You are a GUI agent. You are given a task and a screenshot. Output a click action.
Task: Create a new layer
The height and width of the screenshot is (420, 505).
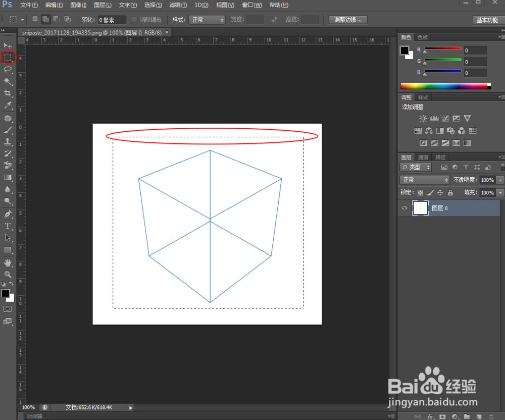click(x=479, y=417)
